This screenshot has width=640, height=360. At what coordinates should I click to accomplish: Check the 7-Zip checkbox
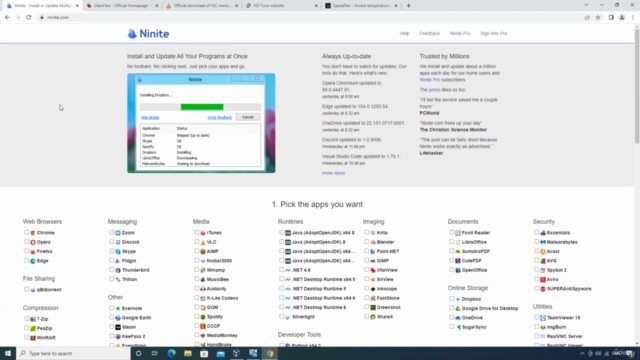[x=27, y=319]
